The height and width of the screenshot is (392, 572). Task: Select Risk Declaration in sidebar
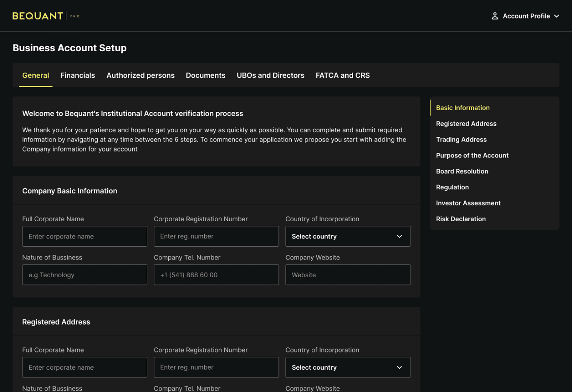(x=460, y=219)
